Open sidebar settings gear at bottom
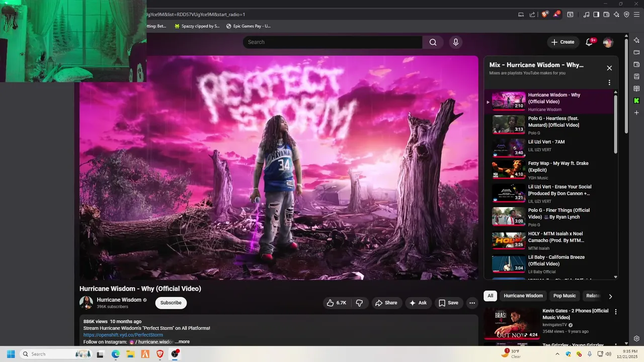644x362 pixels. [x=636, y=339]
